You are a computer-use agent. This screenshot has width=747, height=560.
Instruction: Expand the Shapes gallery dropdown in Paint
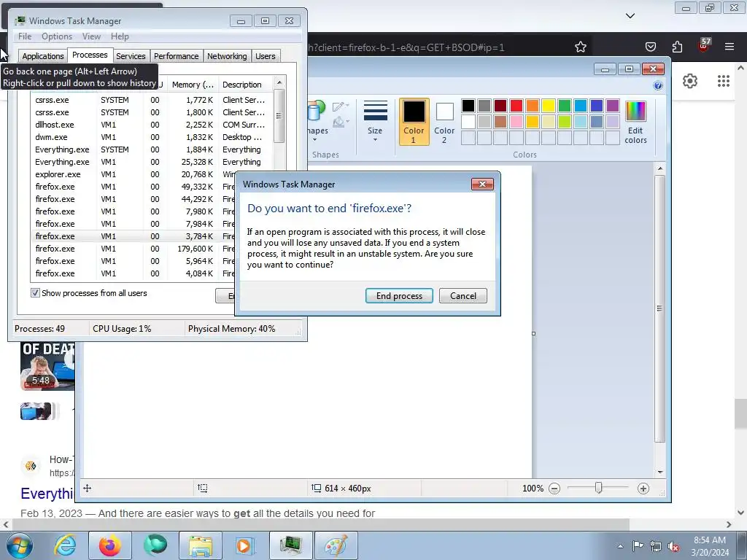314,139
